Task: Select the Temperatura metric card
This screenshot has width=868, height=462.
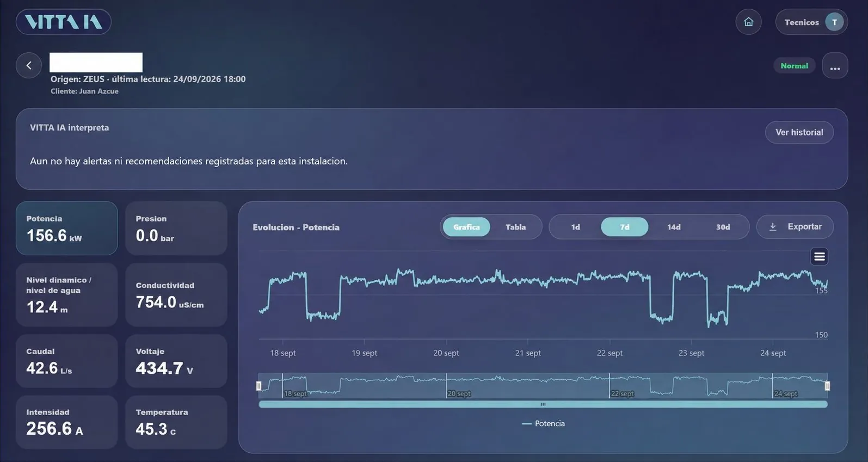Action: pyautogui.click(x=176, y=422)
